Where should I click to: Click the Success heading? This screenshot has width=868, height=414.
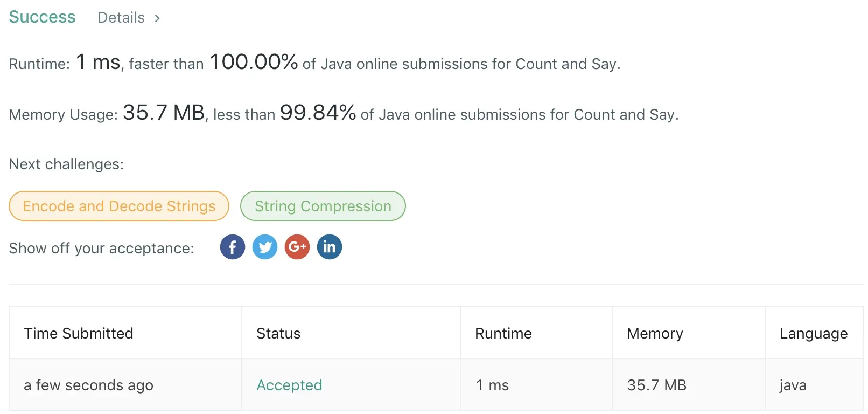pos(42,17)
